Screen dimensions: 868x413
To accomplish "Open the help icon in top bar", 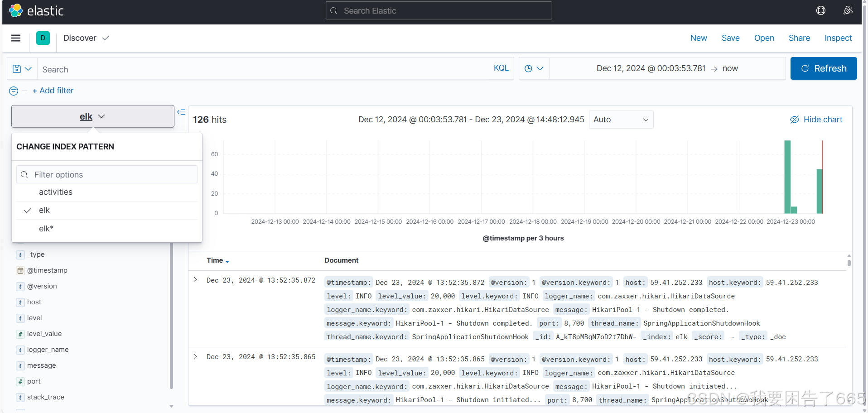I will [x=821, y=10].
